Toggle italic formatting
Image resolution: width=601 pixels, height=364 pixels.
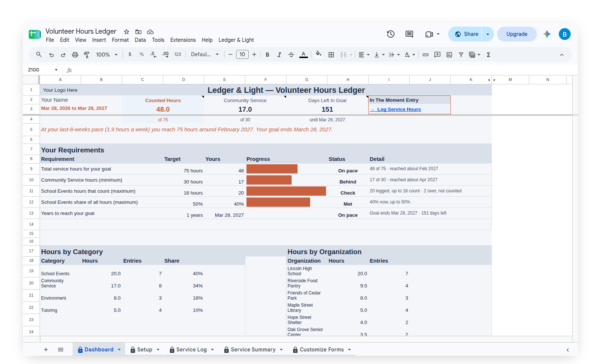pyautogui.click(x=279, y=55)
